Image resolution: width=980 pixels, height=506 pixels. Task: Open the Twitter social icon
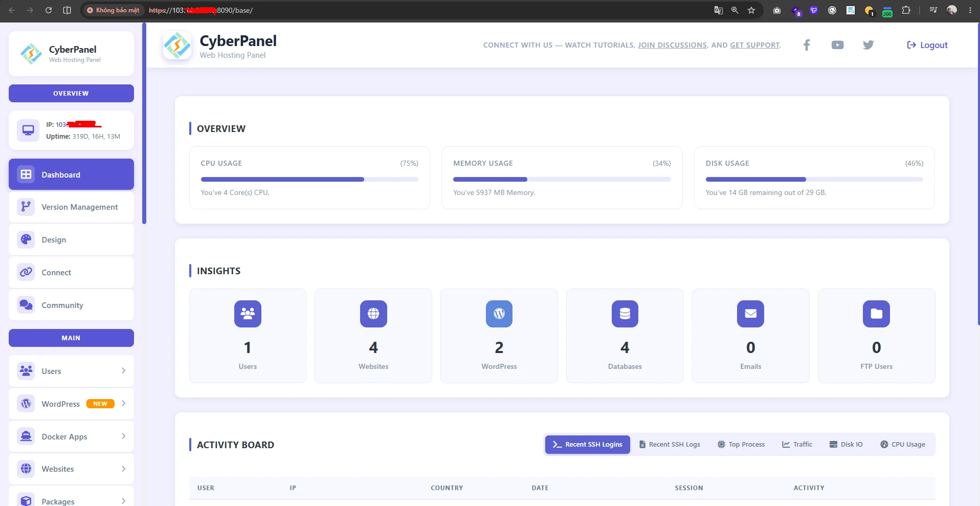pos(868,45)
